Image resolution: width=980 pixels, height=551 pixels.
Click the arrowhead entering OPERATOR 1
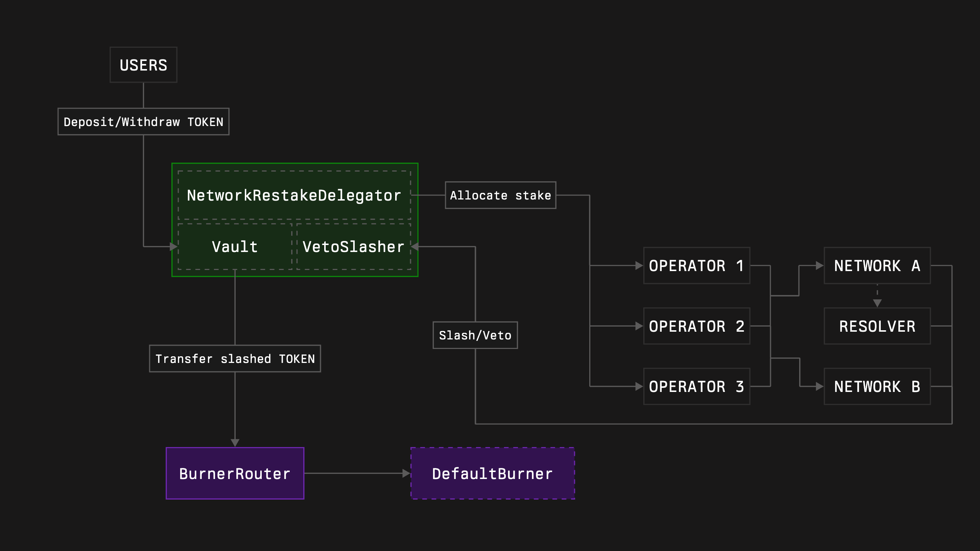(639, 266)
